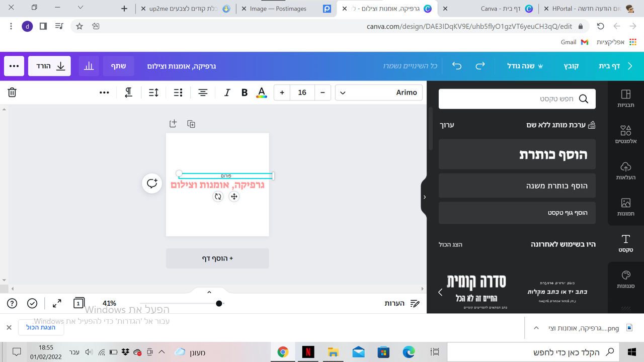
Task: Enter fullscreen presentation mode
Action: (x=57, y=303)
